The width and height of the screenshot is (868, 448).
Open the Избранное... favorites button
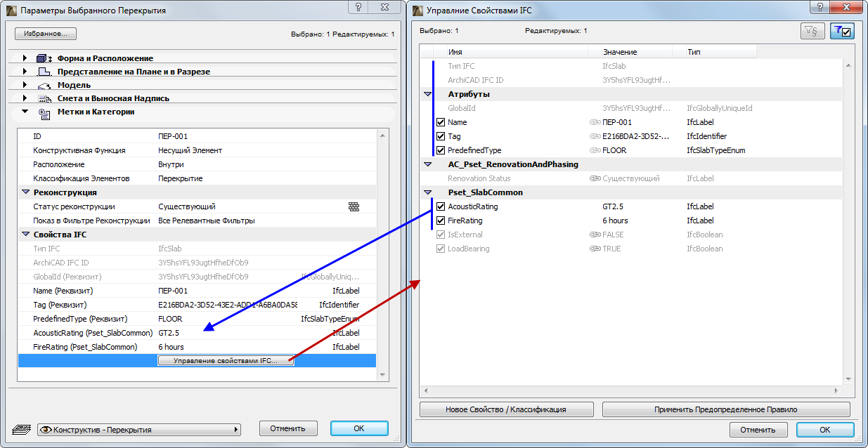coord(46,34)
